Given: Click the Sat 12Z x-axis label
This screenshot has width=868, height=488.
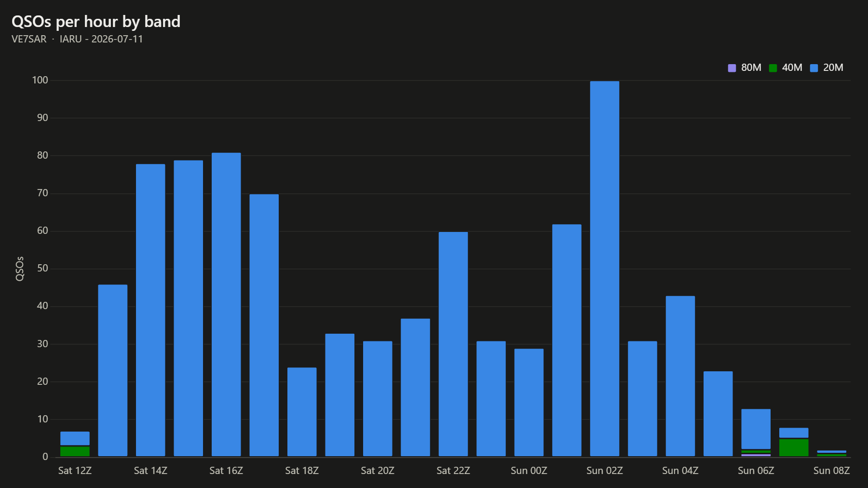Looking at the screenshot, I should point(75,471).
